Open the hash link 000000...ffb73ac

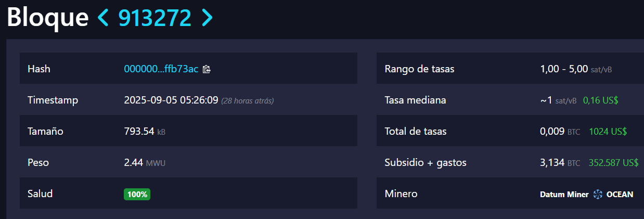161,69
